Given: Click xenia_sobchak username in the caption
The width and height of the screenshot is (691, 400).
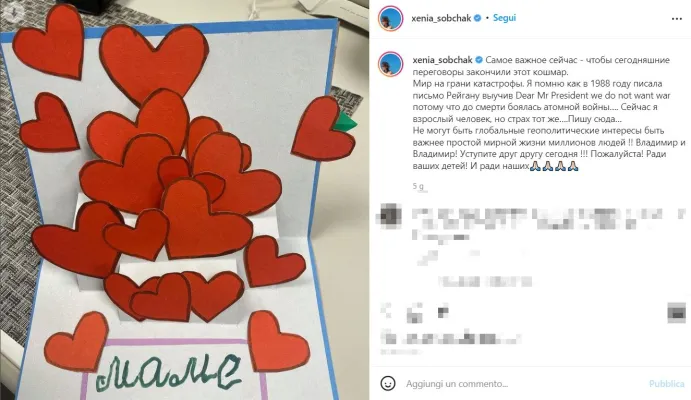Looking at the screenshot, I should [x=442, y=60].
